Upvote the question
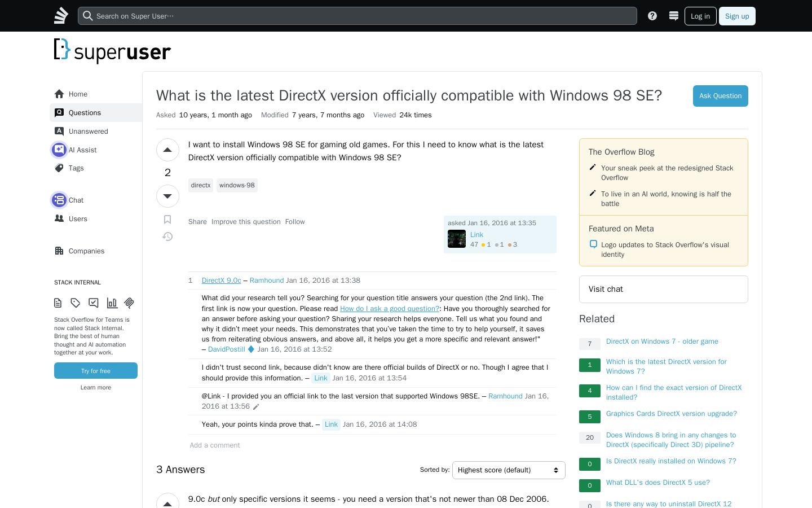Screen dimensions: 812x508 point(167,150)
